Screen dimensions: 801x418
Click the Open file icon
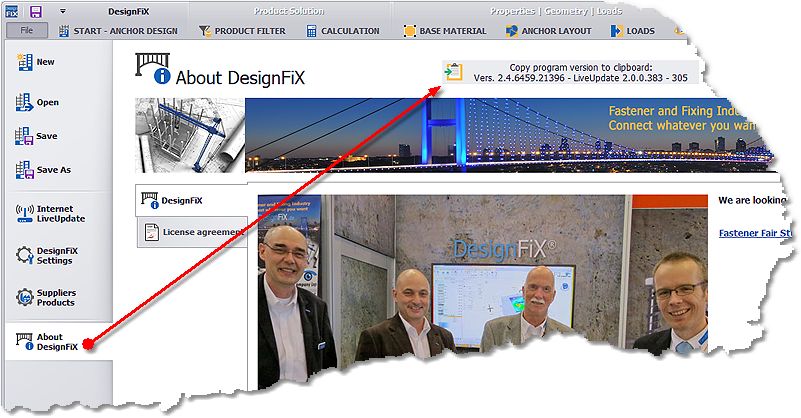[x=24, y=102]
